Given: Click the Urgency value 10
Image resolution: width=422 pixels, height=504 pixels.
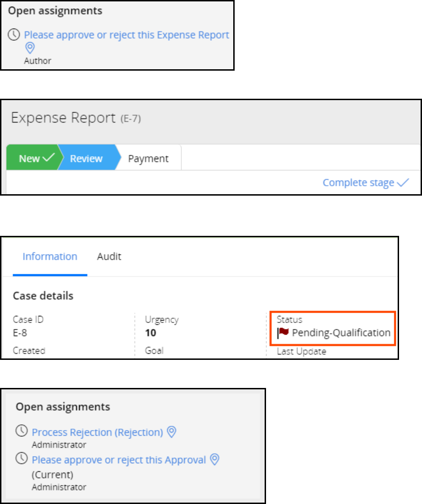Looking at the screenshot, I should click(x=151, y=333).
